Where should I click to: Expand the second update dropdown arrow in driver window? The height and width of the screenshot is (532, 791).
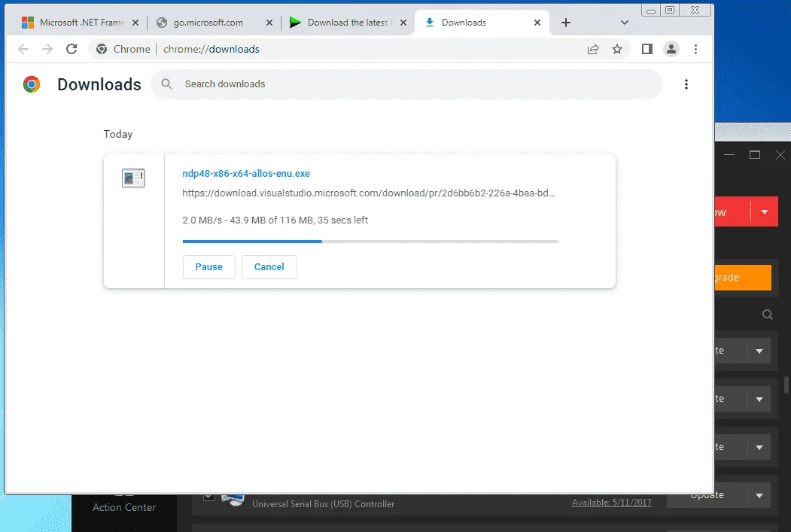pos(759,400)
